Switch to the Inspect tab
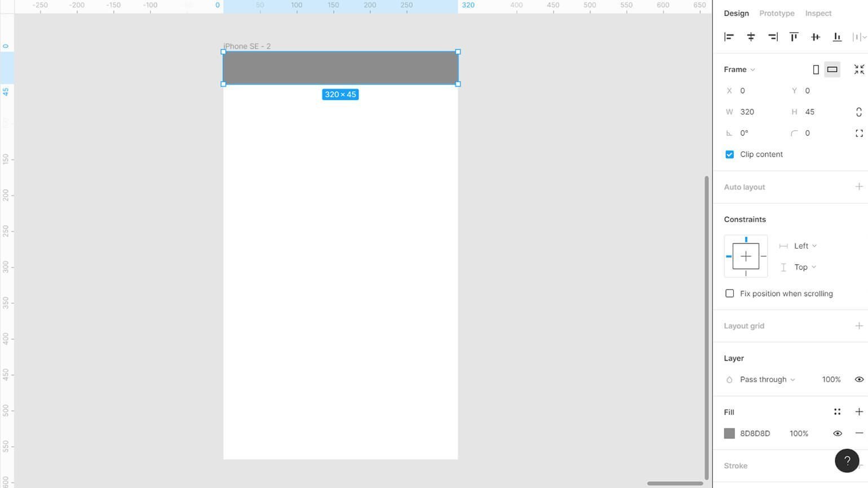Screen dimensions: 868x488 [x=818, y=14]
